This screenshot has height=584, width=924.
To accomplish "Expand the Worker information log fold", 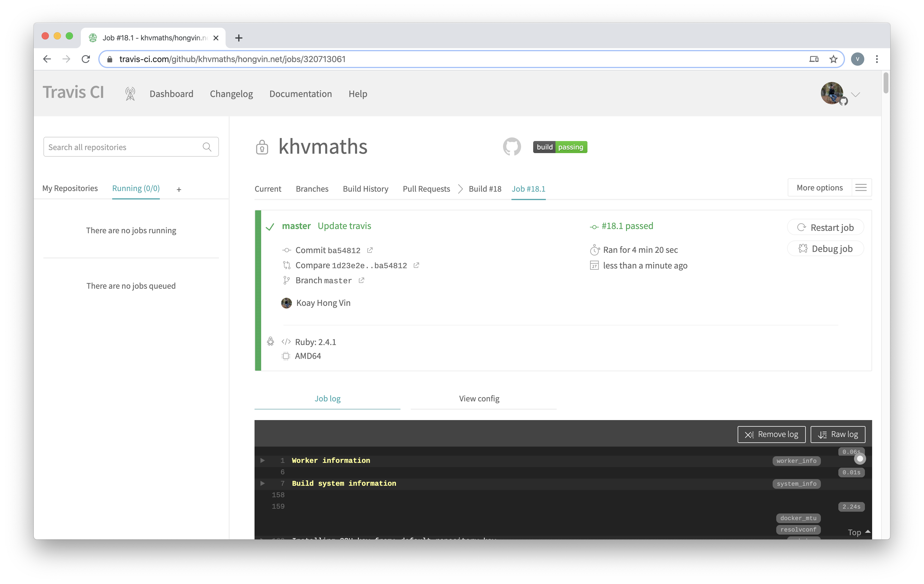I will coord(262,460).
